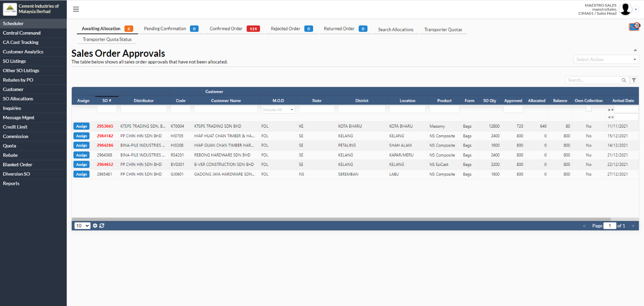This screenshot has width=644, height=306.
Task: Open Transporter Quota Status tab
Action: 107,39
